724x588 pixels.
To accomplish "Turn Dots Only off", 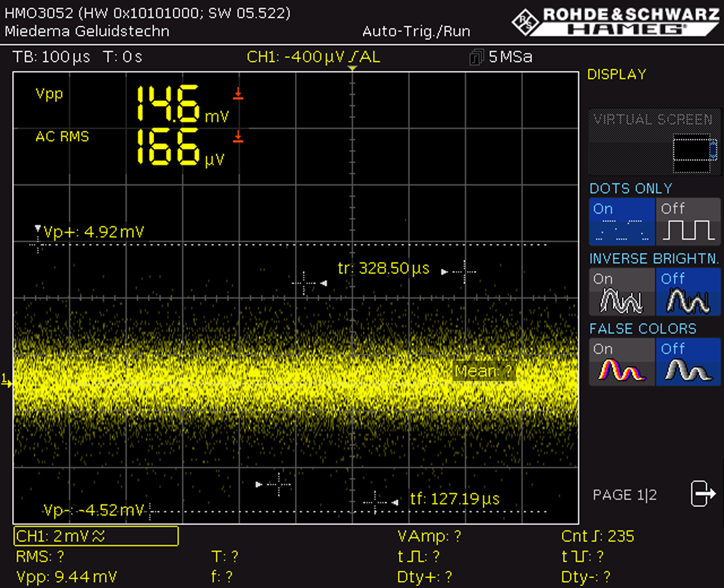I will (688, 222).
